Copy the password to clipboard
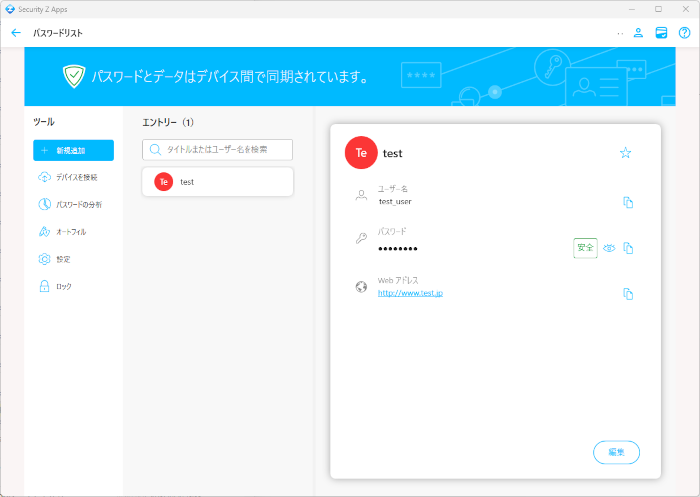The height and width of the screenshot is (497, 700). coord(628,248)
